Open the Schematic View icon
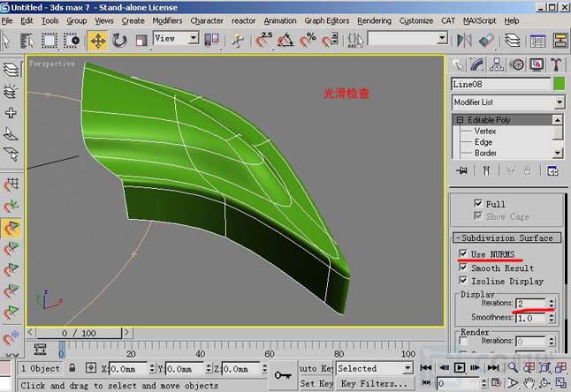 (560, 41)
